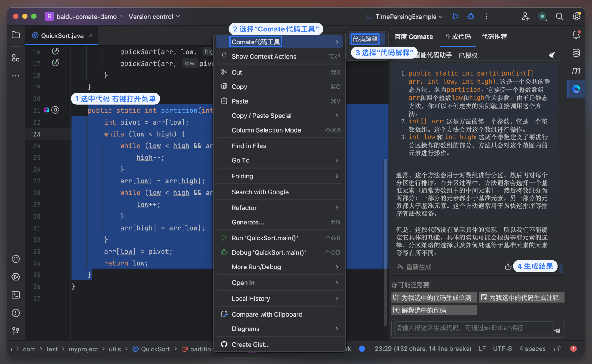The image size is (592, 364).
Task: Open the Database tool window icon
Action: tap(576, 53)
